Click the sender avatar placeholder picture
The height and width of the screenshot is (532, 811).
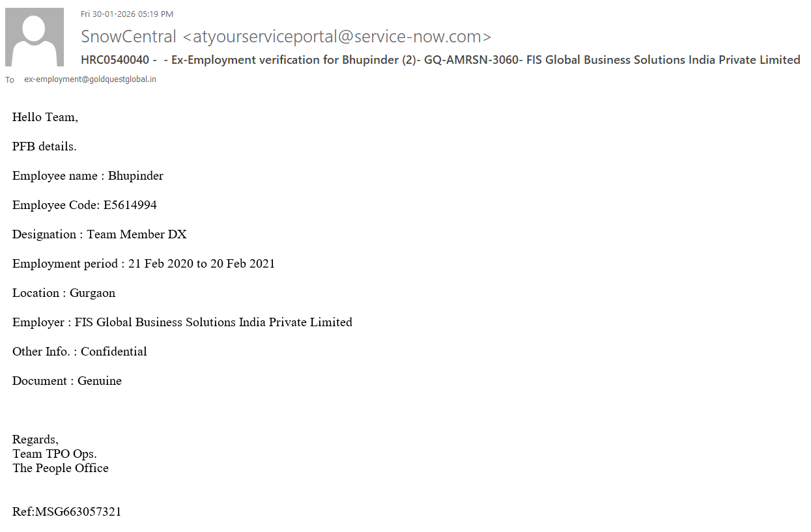point(35,37)
